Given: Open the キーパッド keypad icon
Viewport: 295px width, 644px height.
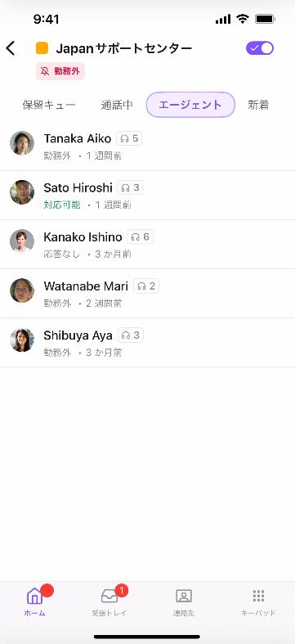Looking at the screenshot, I should pyautogui.click(x=258, y=596).
